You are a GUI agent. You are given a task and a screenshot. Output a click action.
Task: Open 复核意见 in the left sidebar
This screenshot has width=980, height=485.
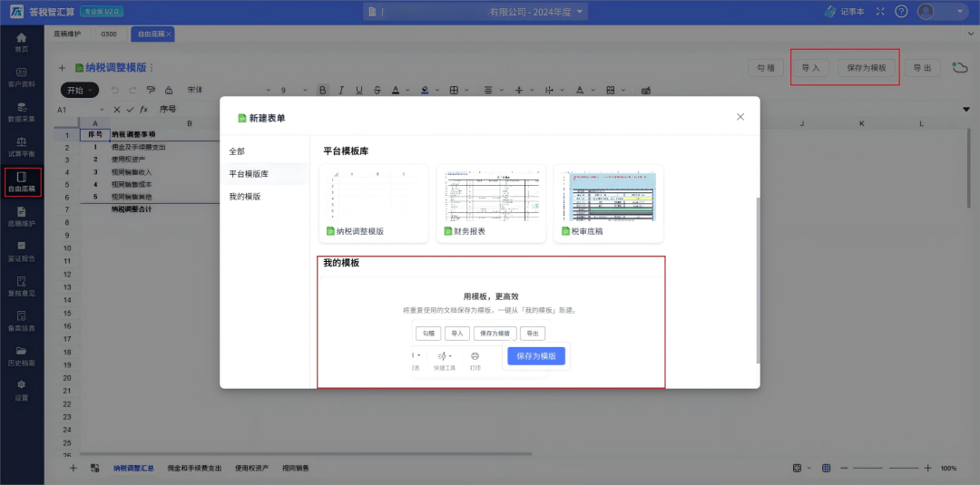tap(21, 286)
